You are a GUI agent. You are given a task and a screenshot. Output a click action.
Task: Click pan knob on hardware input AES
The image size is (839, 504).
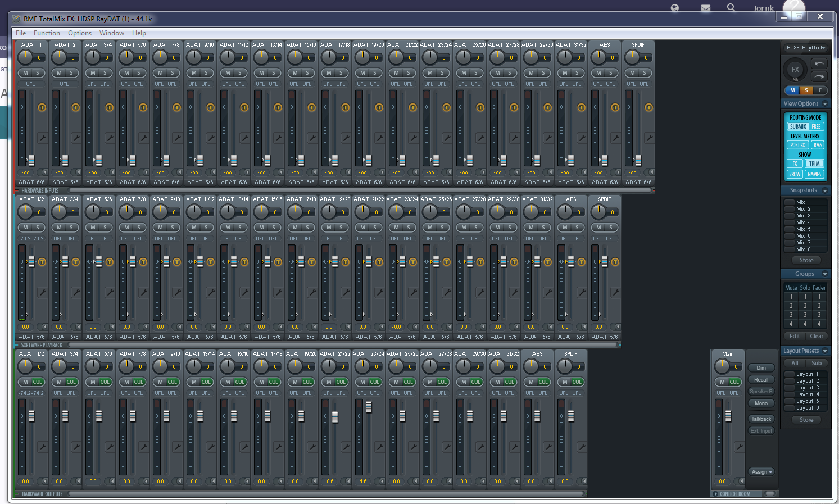click(x=598, y=57)
